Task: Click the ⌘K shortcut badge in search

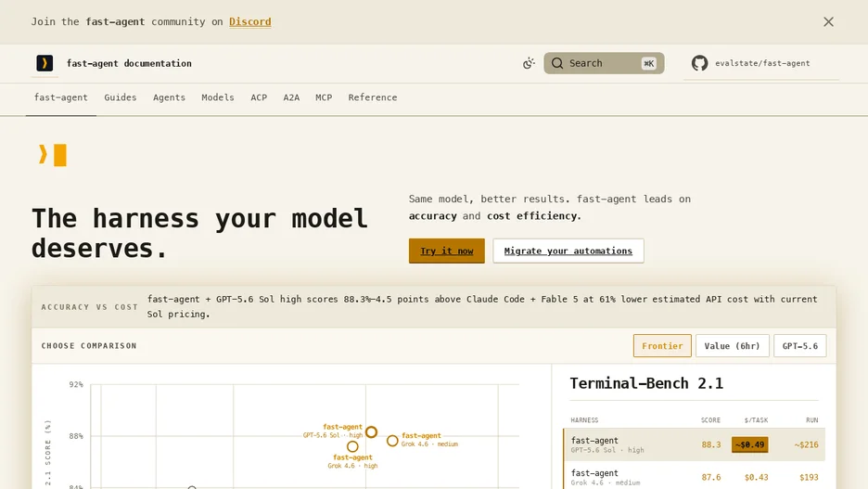Action: tap(648, 63)
